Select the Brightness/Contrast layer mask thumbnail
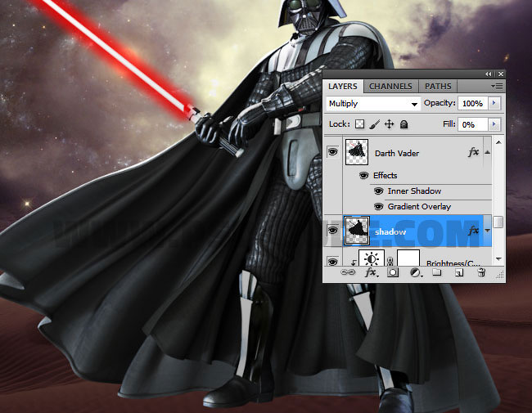 408,258
